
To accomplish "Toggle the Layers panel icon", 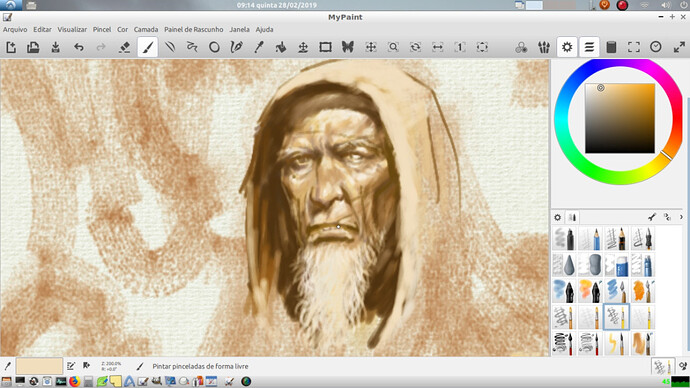I will pos(589,47).
